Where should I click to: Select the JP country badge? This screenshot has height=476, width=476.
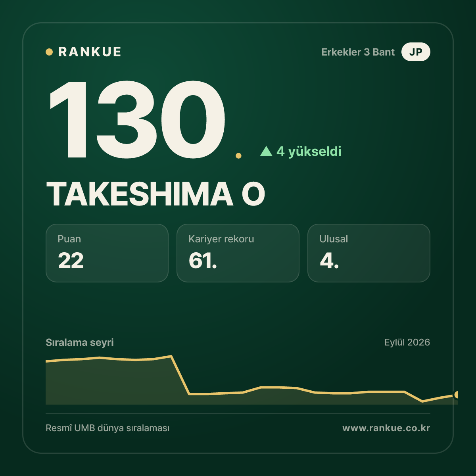pos(416,52)
